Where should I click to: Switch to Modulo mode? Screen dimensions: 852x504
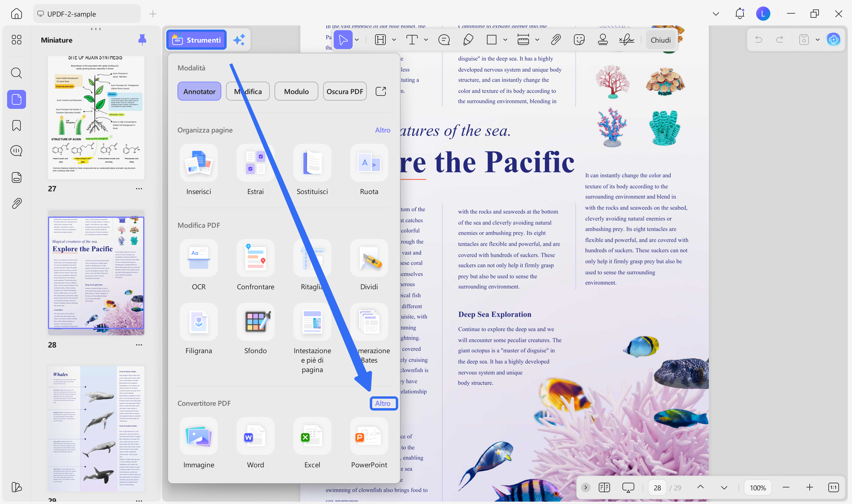click(x=296, y=91)
